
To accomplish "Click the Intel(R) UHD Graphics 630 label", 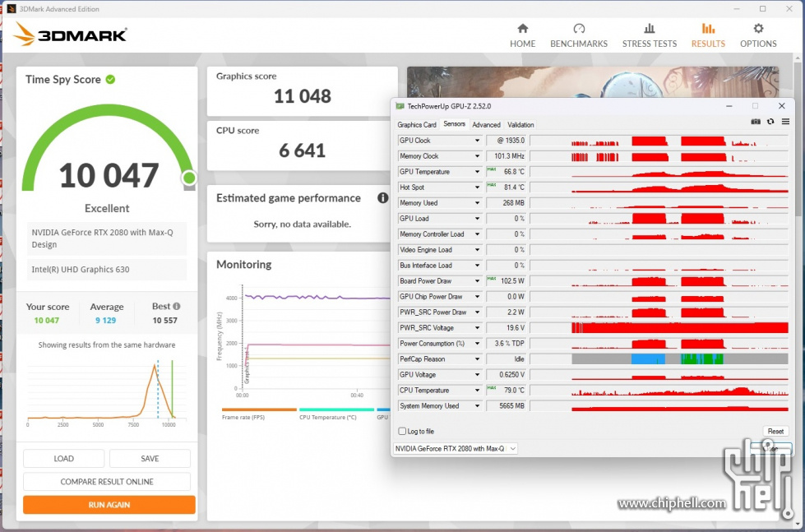I will [x=106, y=269].
